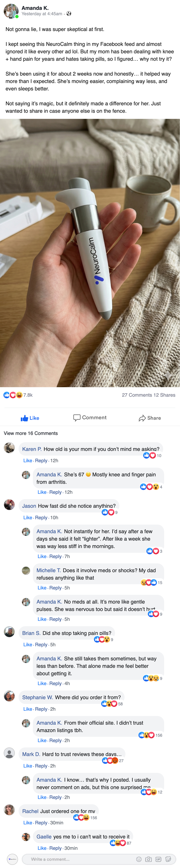Click Reply under Stephanie W.'s comment
The width and height of the screenshot is (180, 868).
(x=41, y=709)
